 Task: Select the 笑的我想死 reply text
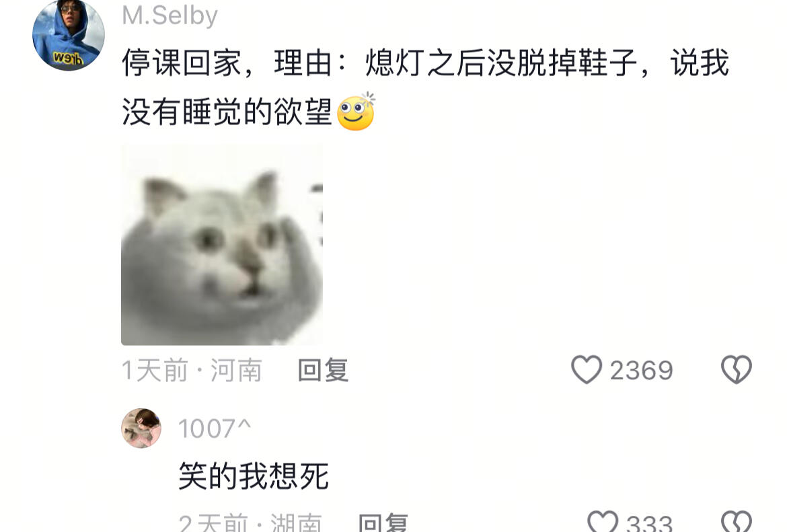click(x=254, y=476)
